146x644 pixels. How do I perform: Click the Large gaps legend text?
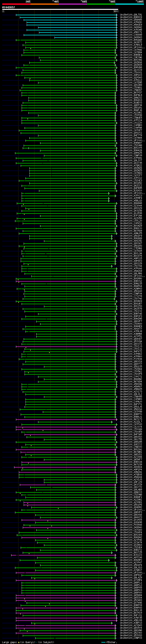(x=10, y=642)
